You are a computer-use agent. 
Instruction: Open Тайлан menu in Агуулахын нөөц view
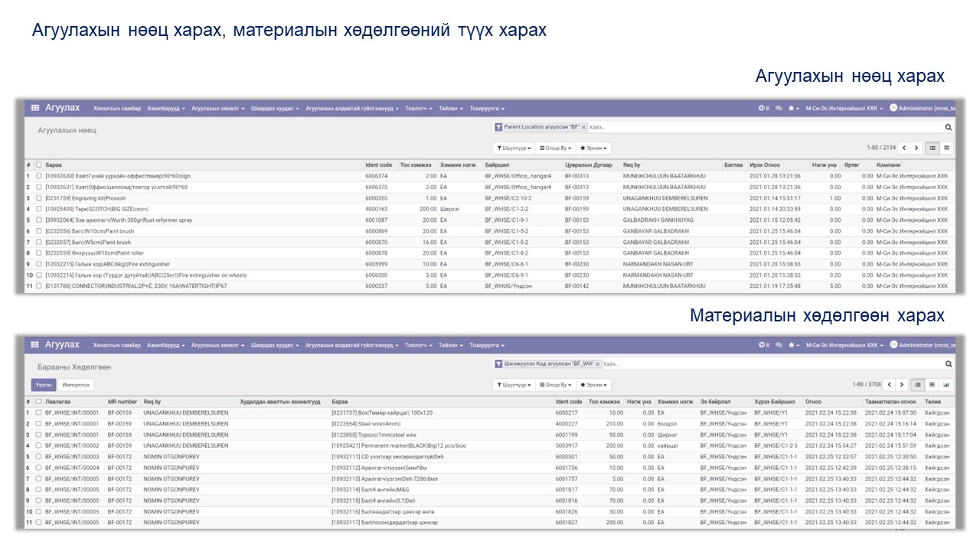click(x=451, y=109)
